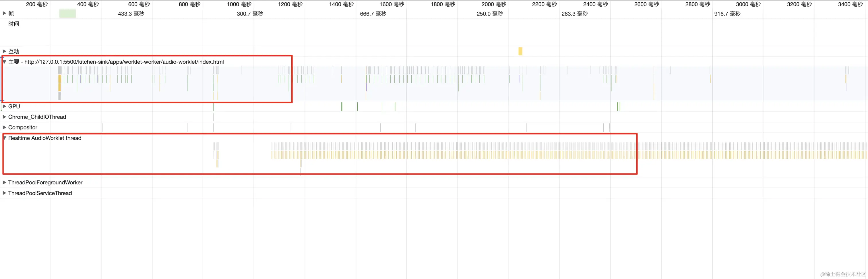This screenshot has width=868, height=279.
Task: Click the 2000 毫秒 ruler mark
Action: click(x=494, y=4)
